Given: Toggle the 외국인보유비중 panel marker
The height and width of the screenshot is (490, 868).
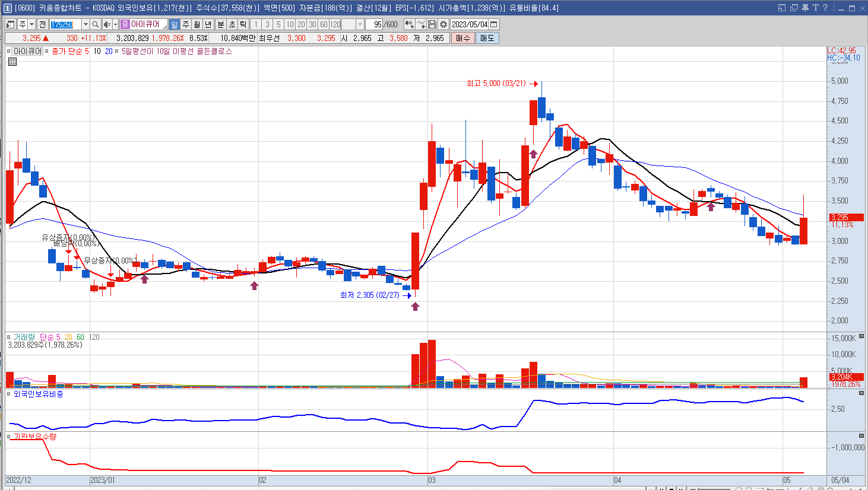Looking at the screenshot, I should click(9, 394).
